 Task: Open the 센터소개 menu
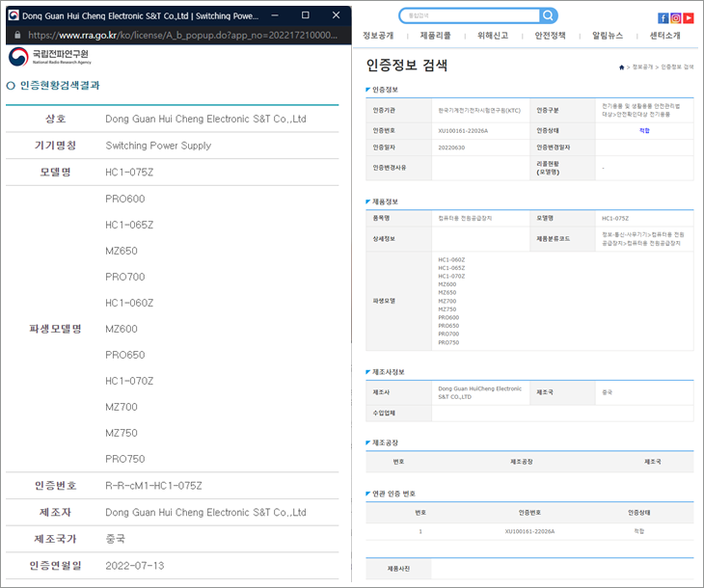click(664, 36)
